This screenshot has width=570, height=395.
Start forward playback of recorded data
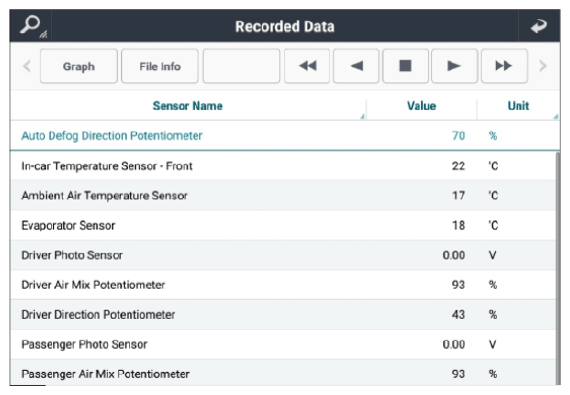click(454, 66)
